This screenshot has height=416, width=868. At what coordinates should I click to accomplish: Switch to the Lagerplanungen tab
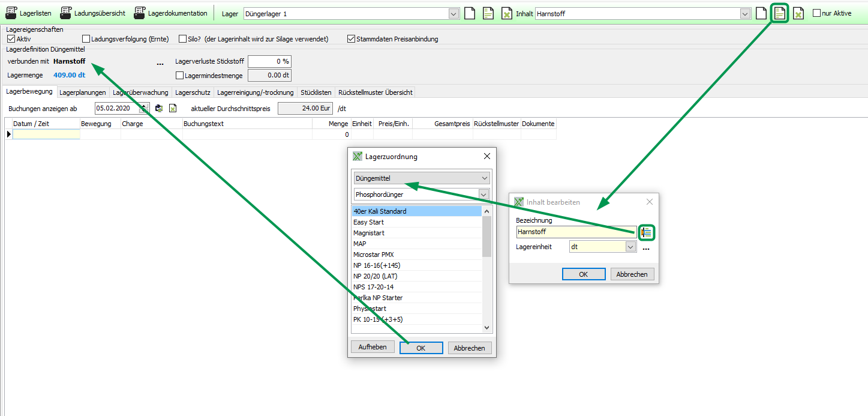click(83, 92)
